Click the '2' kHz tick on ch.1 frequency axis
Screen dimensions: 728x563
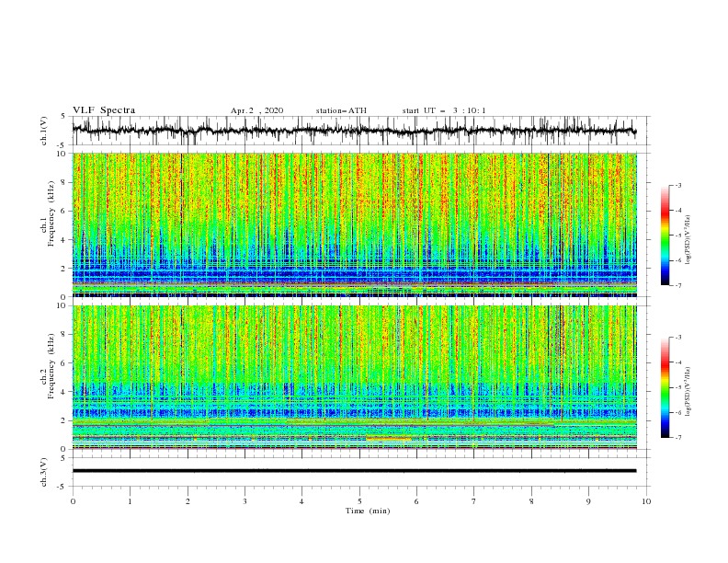point(64,269)
